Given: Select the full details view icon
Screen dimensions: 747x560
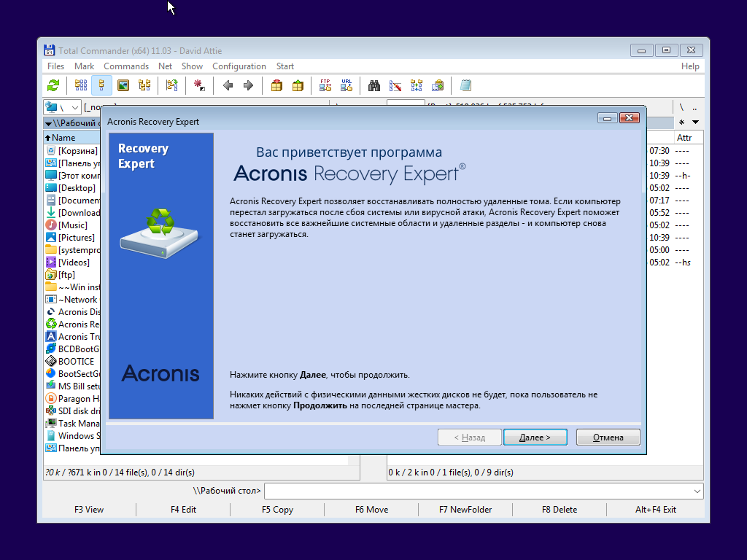Looking at the screenshot, I should 101,86.
